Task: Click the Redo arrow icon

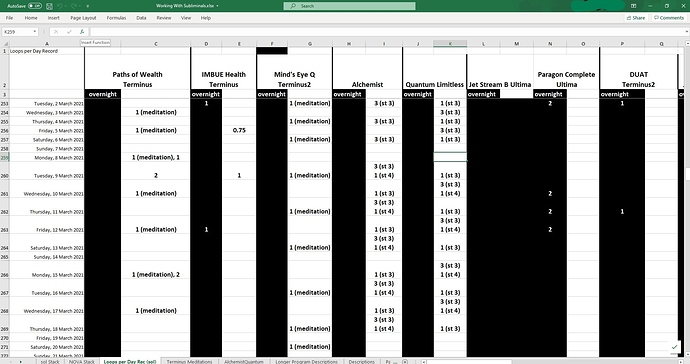Action: [x=73, y=6]
